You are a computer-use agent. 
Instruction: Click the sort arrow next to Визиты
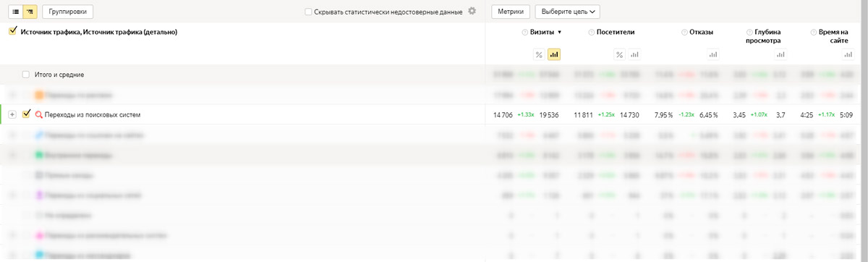[559, 33]
